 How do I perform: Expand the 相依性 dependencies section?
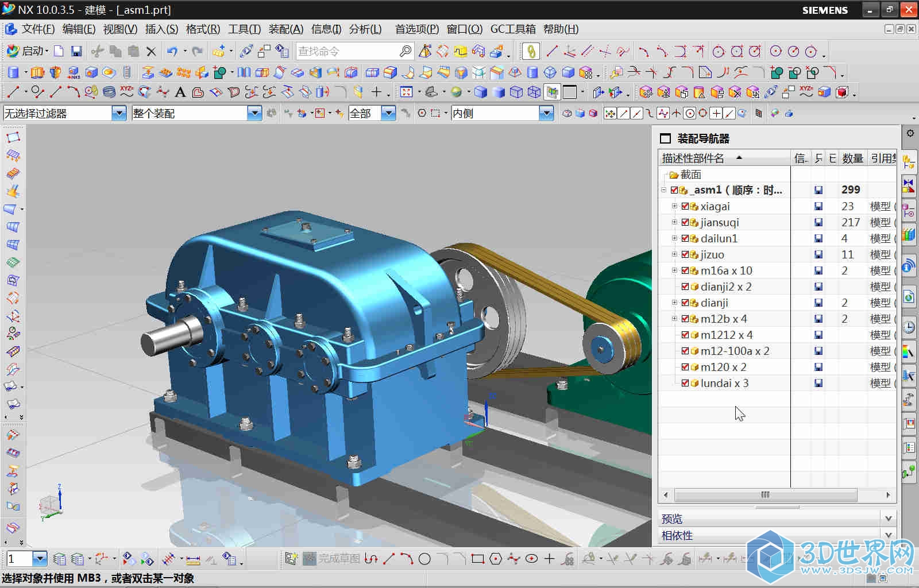tap(889, 535)
